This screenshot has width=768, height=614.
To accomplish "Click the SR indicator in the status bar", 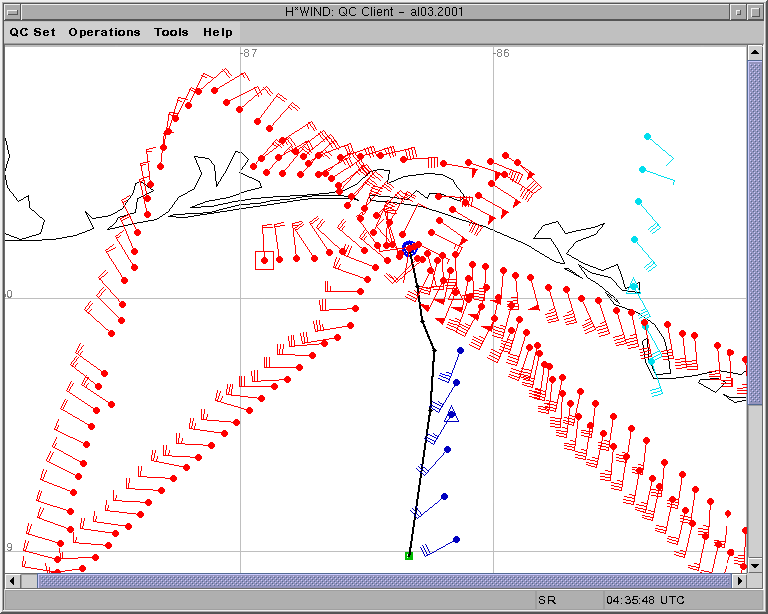I will 546,600.
